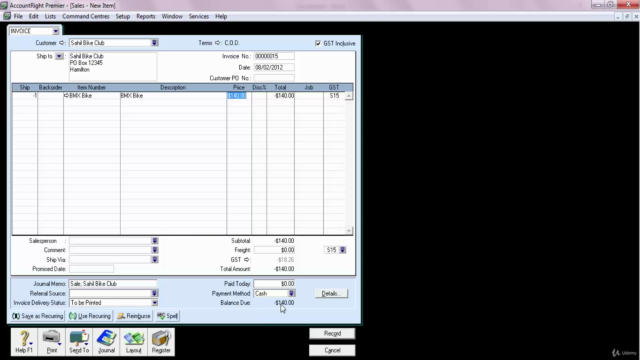Open the Ship to address dropdown
This screenshot has height=360, width=640.
click(x=59, y=56)
